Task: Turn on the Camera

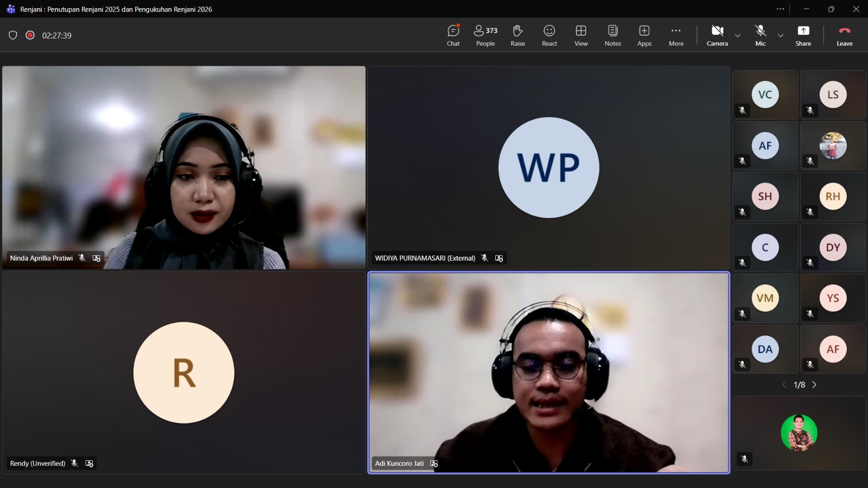Action: (x=717, y=35)
